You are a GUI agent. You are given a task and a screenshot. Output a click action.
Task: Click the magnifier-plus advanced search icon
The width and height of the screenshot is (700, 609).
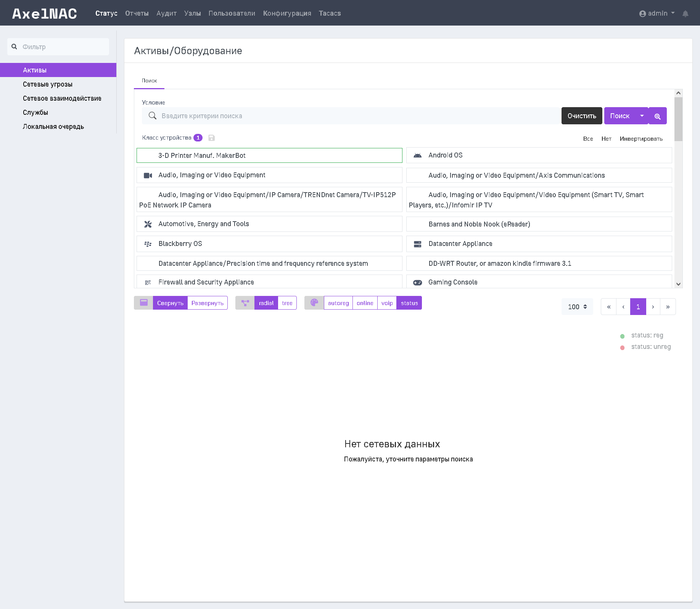(x=658, y=116)
